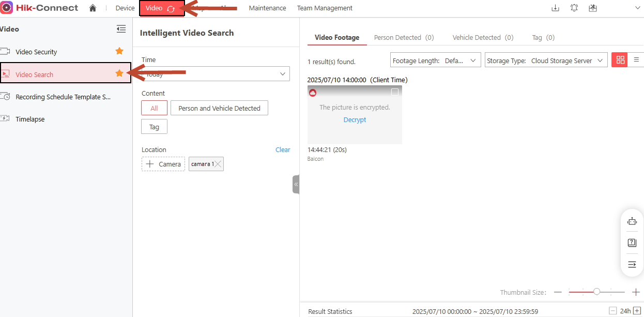Tick the footage thumbnail checkbox
Image resolution: width=644 pixels, height=317 pixels.
[x=395, y=92]
